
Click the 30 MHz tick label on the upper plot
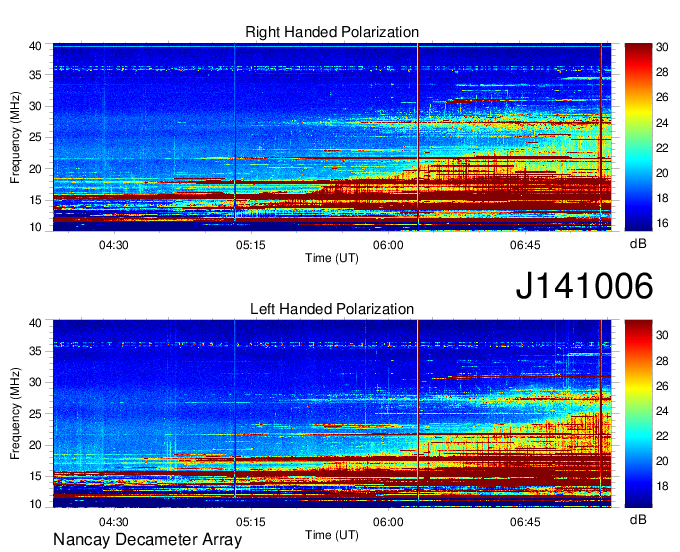tap(36, 106)
